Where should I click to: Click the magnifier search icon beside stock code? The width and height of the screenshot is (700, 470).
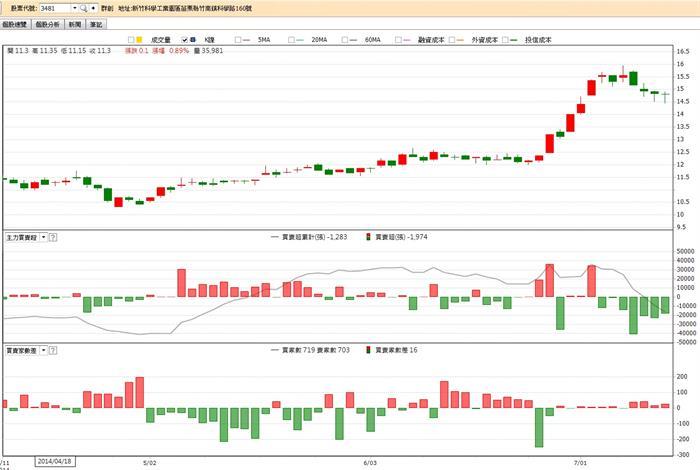83,7
